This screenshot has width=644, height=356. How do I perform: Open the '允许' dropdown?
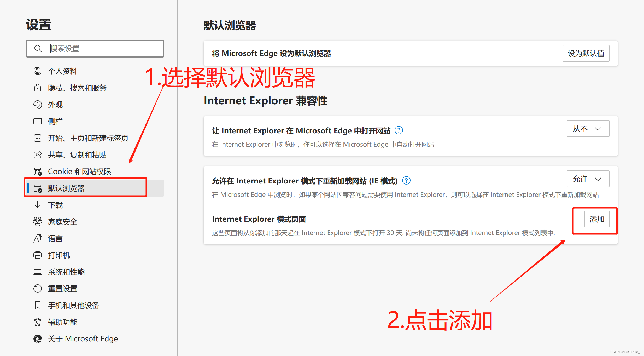588,179
